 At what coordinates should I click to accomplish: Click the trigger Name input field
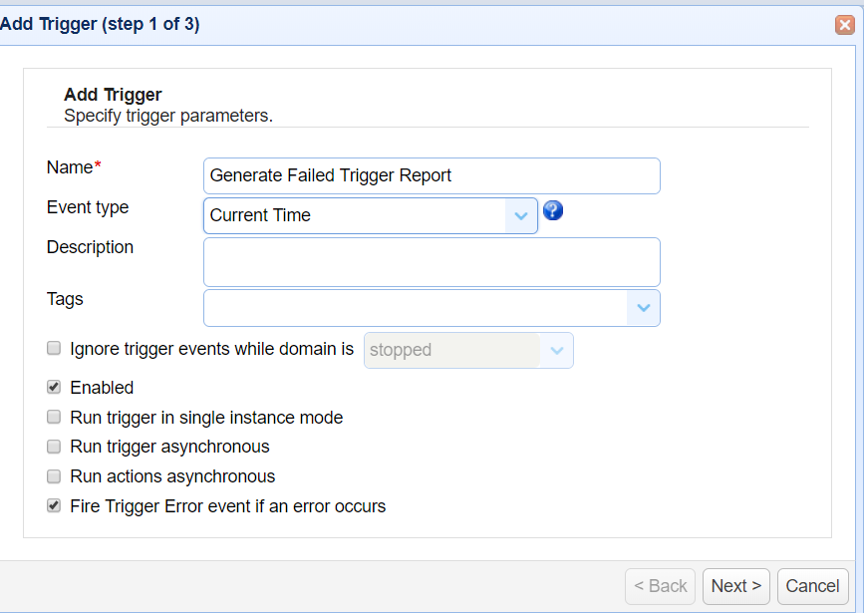429,175
